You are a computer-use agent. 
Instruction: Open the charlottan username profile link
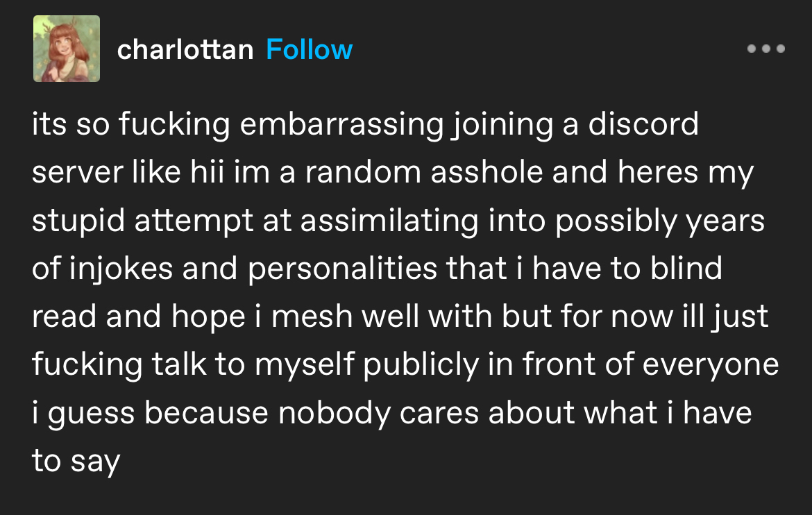185,50
